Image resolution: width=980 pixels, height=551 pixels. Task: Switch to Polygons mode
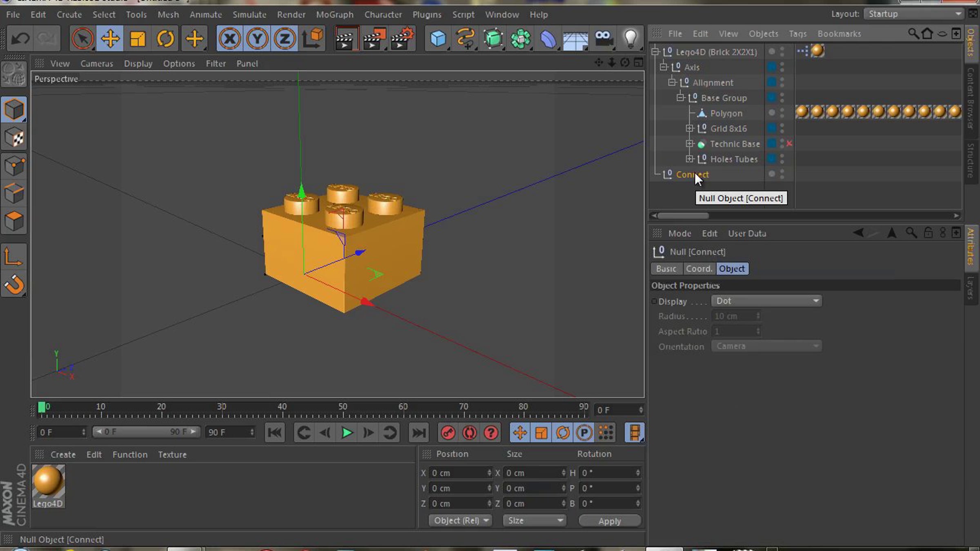click(14, 221)
